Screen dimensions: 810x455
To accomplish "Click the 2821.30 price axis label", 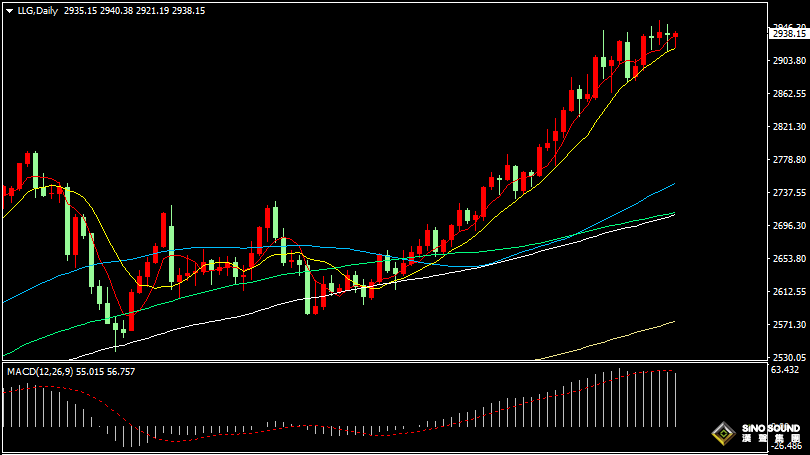I will point(788,127).
